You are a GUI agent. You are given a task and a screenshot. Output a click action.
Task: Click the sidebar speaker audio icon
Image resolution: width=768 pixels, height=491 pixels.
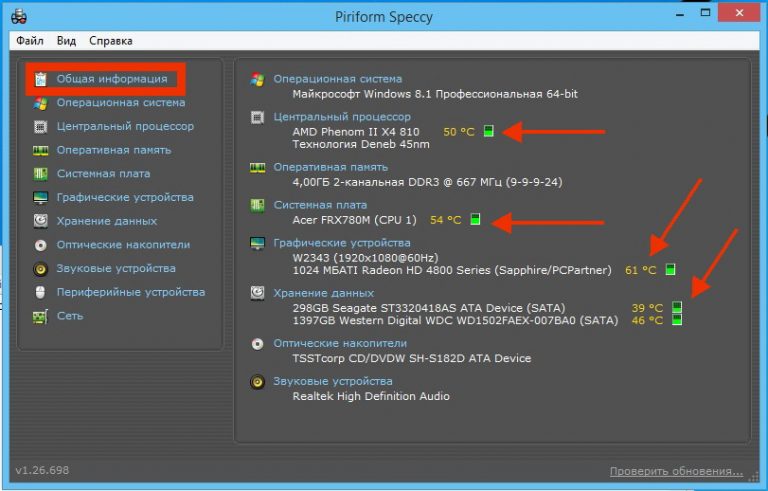click(x=41, y=269)
